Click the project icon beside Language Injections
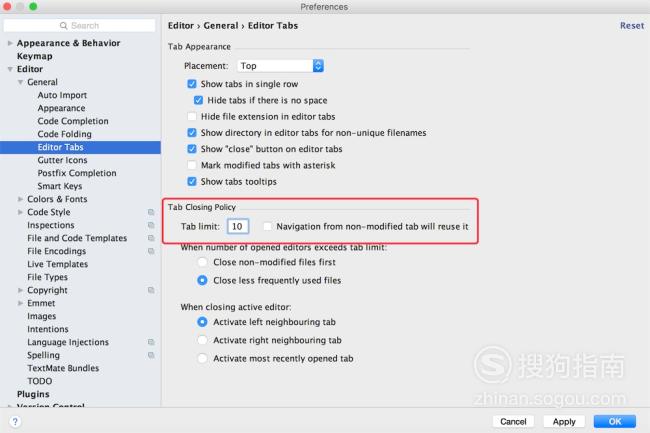The width and height of the screenshot is (650, 433). [151, 342]
